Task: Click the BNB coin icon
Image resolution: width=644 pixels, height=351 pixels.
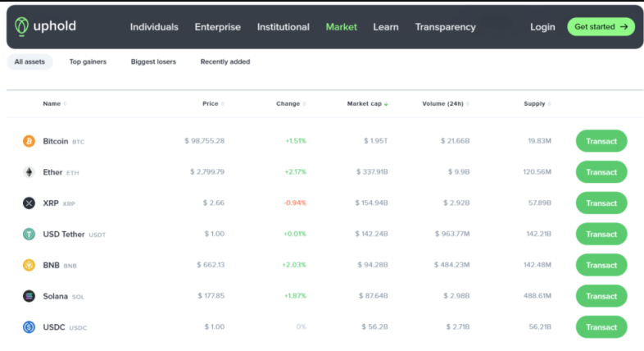Action: [x=29, y=265]
